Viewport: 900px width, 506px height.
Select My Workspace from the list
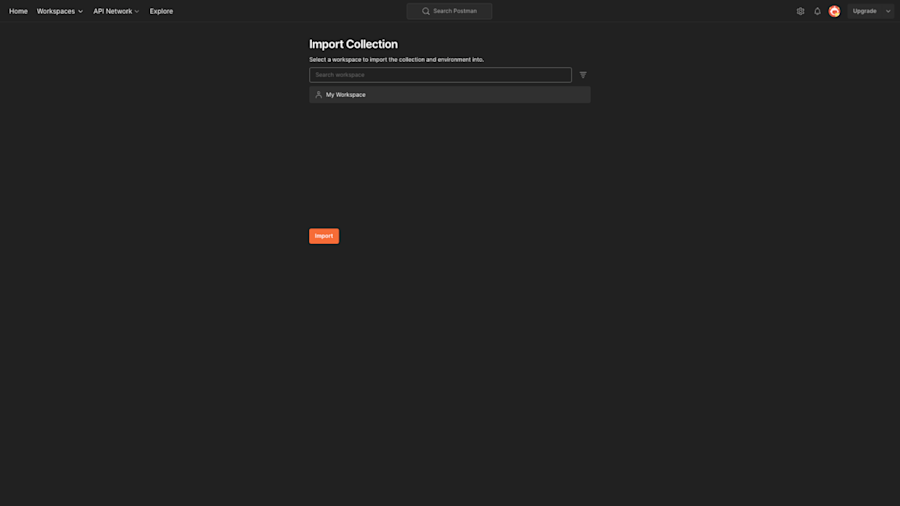click(449, 95)
